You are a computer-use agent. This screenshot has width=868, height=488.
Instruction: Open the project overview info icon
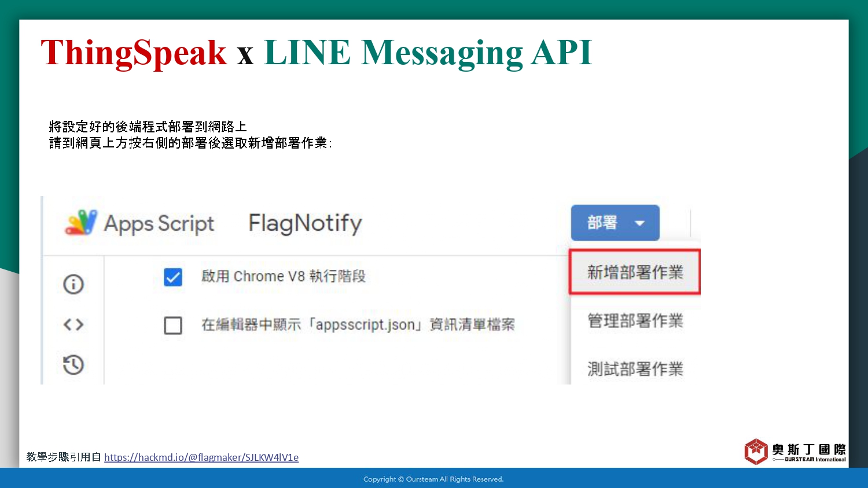click(x=73, y=284)
